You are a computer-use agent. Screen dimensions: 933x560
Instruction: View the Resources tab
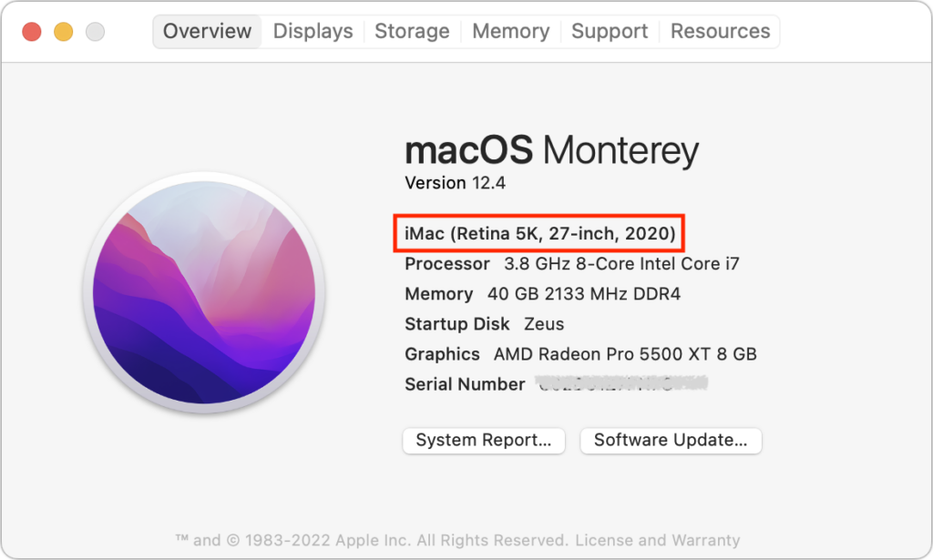[720, 31]
